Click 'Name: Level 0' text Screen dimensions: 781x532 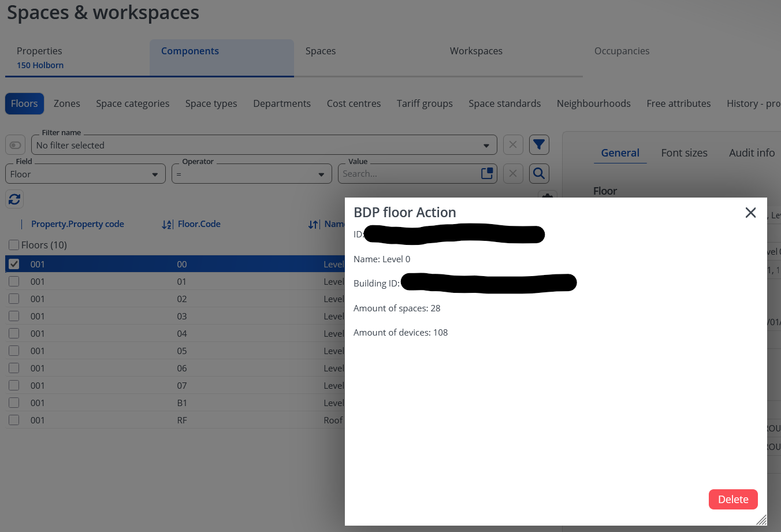[382, 259]
